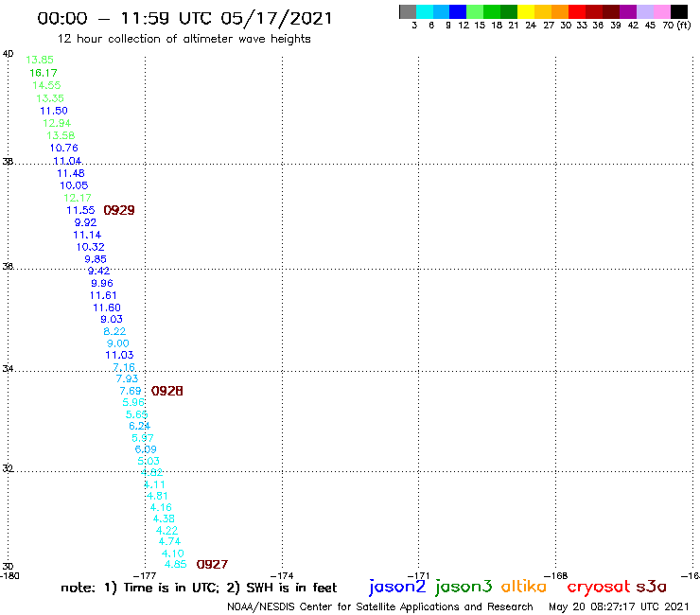Select the s3a satellite legend label
This screenshot has height=615, width=700.
click(651, 587)
